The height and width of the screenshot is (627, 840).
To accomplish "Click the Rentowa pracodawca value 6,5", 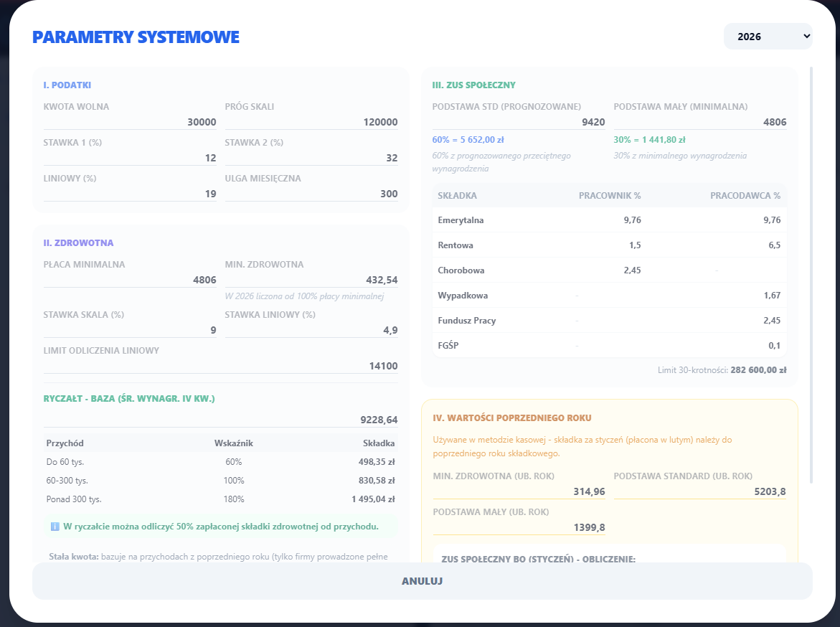I will (x=775, y=245).
